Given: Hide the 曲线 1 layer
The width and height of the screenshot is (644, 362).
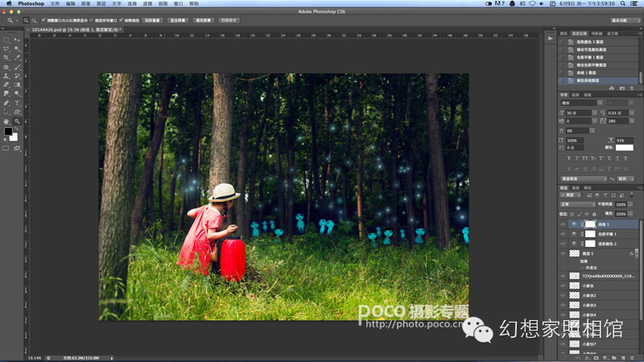Looking at the screenshot, I should [563, 224].
